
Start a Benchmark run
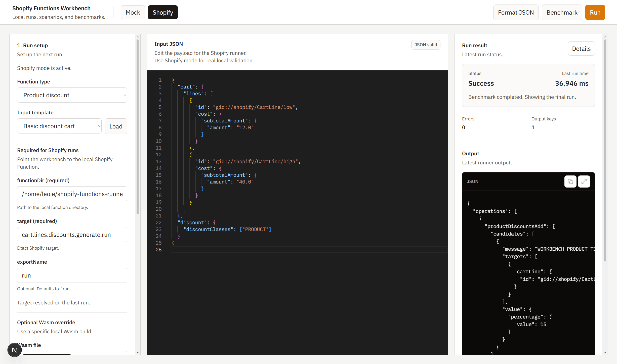point(562,12)
